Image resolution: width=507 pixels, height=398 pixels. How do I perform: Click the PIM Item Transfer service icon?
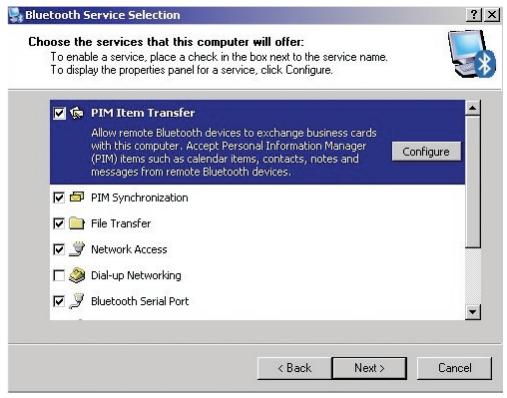click(x=77, y=113)
